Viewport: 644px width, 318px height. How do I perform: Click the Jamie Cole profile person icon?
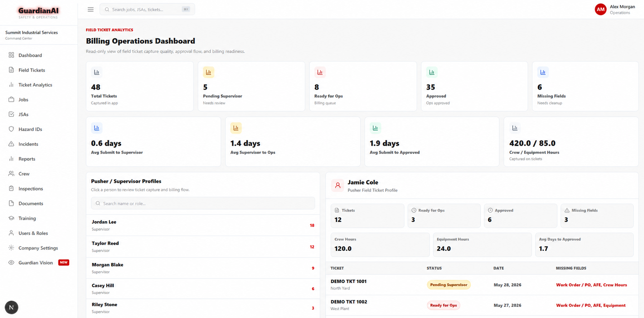(338, 186)
